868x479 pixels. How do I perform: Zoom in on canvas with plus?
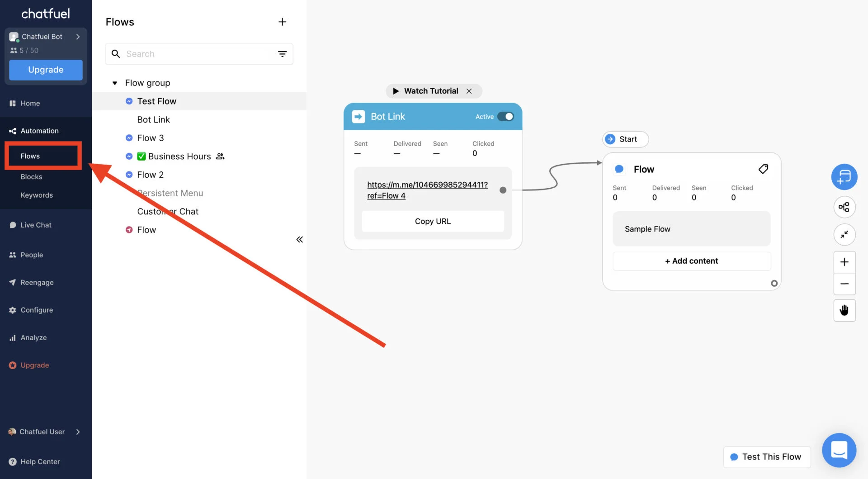coord(844,262)
